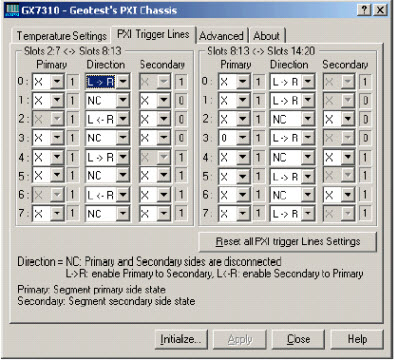Open line 0 Primary dropdown in Slots 2:7 group
The height and width of the screenshot is (360, 395).
pyautogui.click(x=48, y=82)
